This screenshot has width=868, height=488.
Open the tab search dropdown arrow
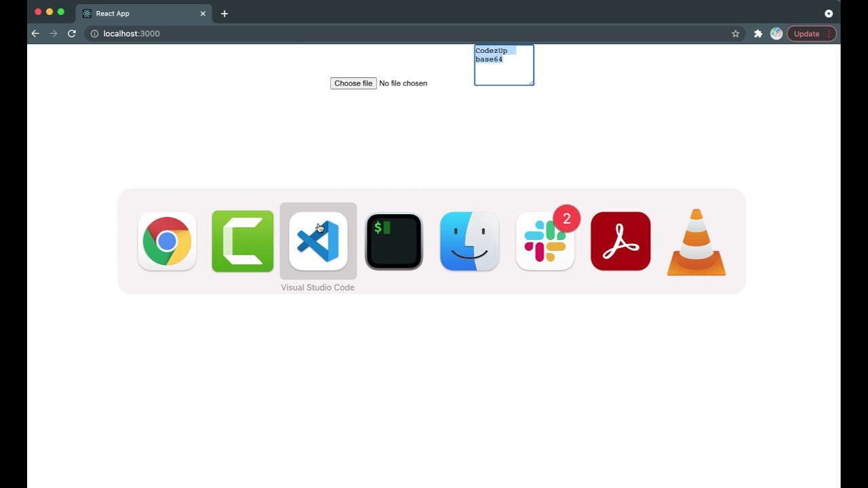(x=829, y=14)
